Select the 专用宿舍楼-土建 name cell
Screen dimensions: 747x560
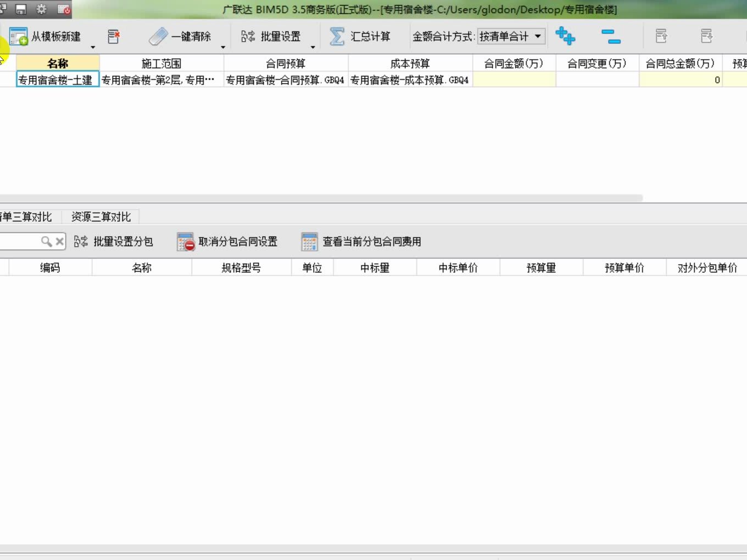pos(57,79)
